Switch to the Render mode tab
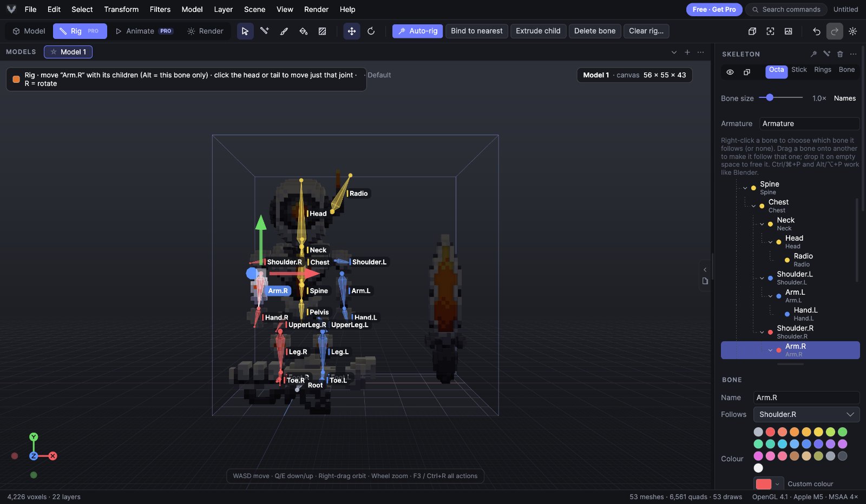Viewport: 866px width, 504px height. click(x=205, y=31)
